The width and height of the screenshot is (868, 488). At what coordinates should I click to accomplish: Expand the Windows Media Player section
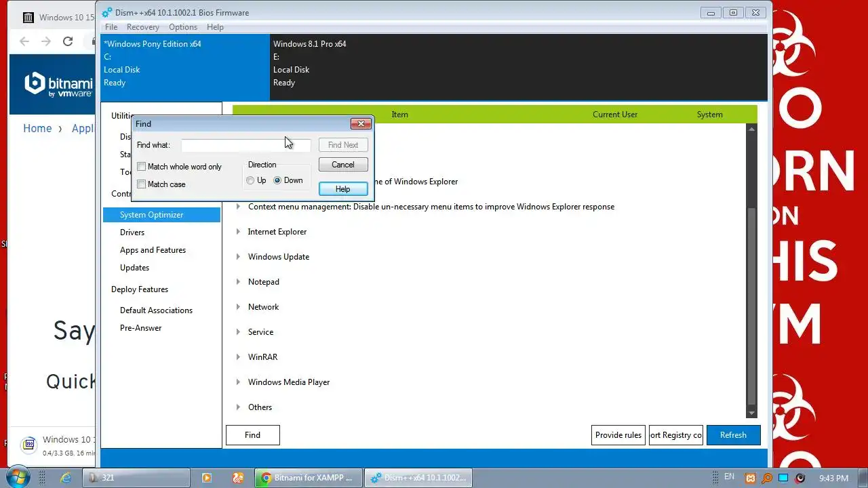[x=238, y=382]
